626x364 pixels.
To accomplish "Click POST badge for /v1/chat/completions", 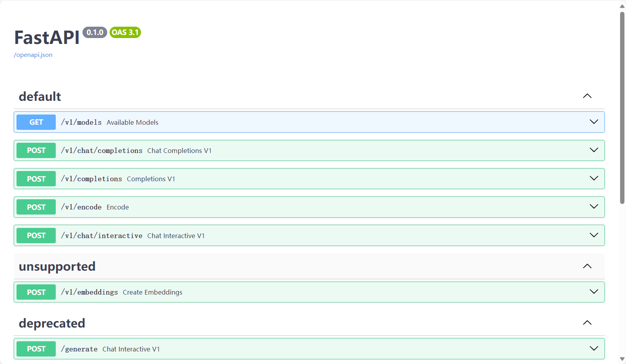I will 36,151.
